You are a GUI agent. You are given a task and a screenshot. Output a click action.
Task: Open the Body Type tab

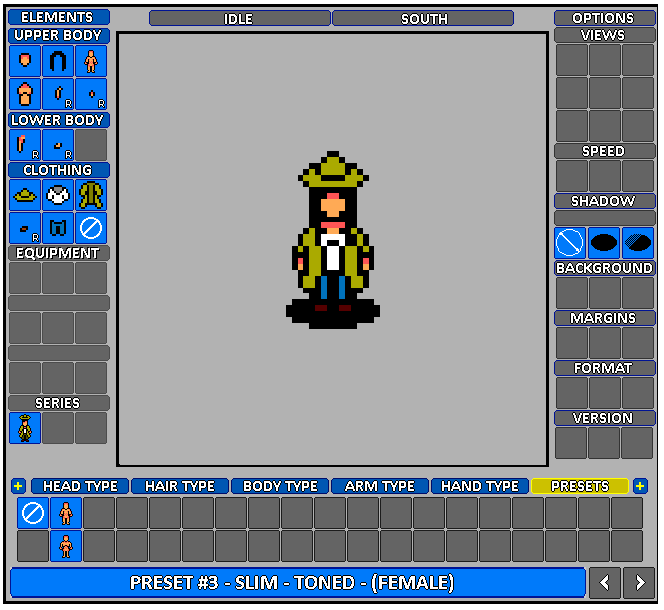(280, 486)
